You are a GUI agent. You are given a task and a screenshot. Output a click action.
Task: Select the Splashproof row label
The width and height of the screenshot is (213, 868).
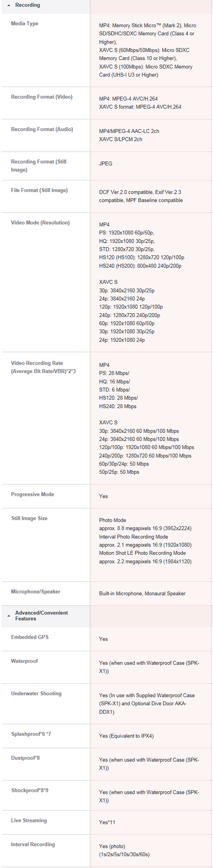point(31,734)
